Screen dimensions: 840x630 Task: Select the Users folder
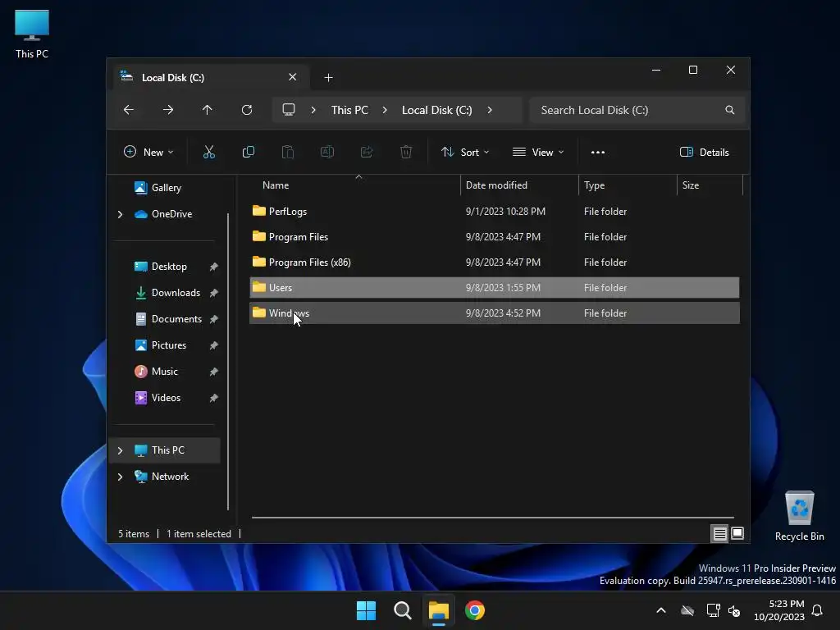(495, 288)
